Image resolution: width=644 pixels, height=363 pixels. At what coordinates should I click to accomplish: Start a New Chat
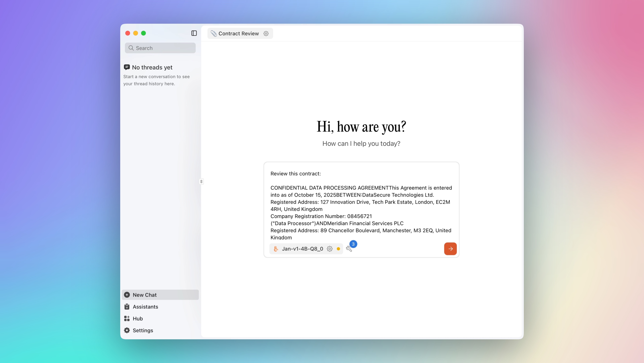click(x=145, y=295)
